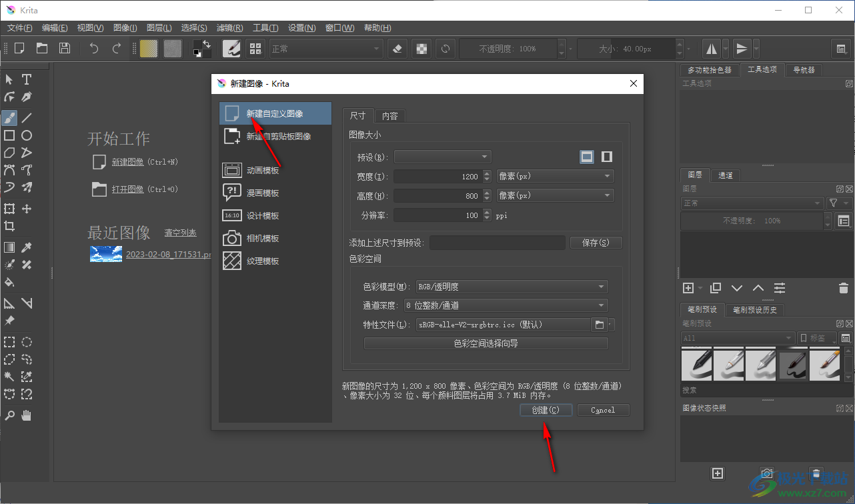The height and width of the screenshot is (504, 855).
Task: Select the Fill bucket tool
Action: (x=9, y=282)
